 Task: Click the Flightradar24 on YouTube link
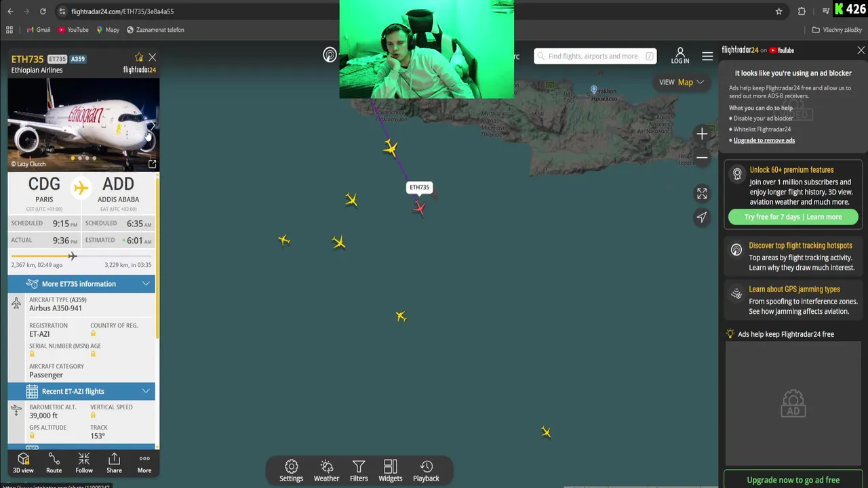click(757, 50)
